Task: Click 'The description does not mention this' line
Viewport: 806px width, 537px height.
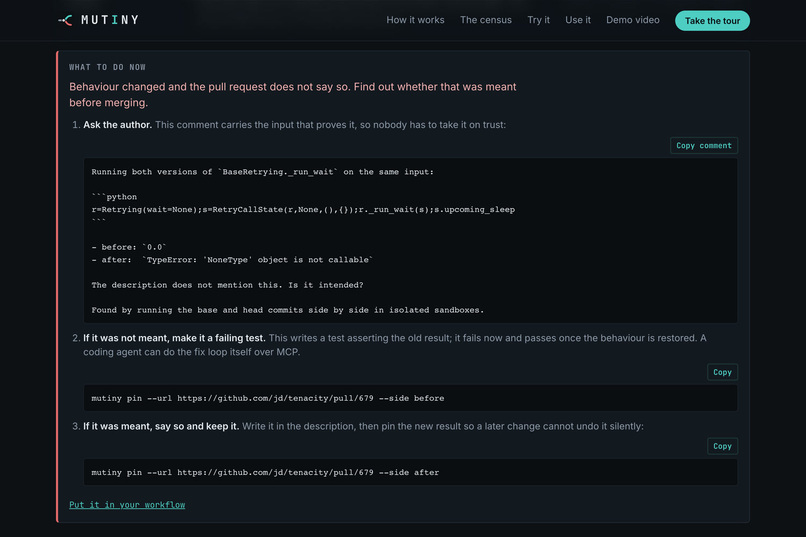Action: (x=227, y=285)
